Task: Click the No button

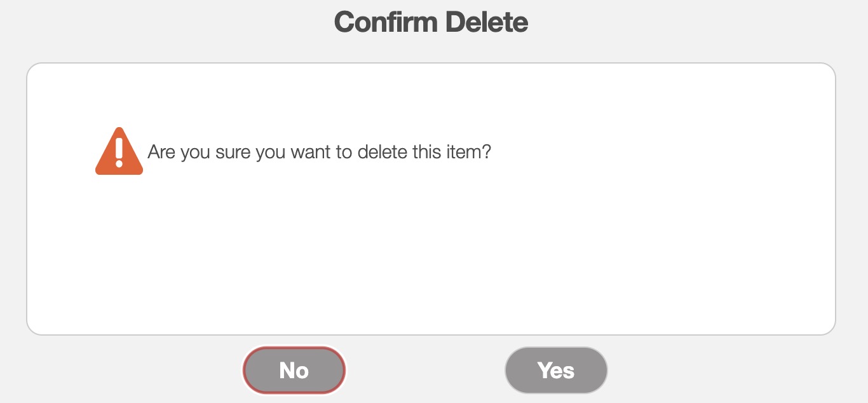Action: pos(294,370)
